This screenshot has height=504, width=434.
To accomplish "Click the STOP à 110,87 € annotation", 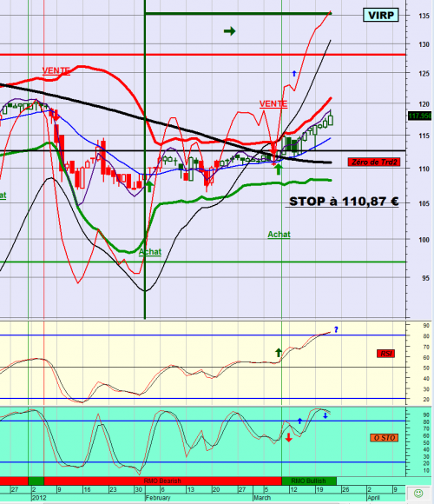I will point(344,202).
